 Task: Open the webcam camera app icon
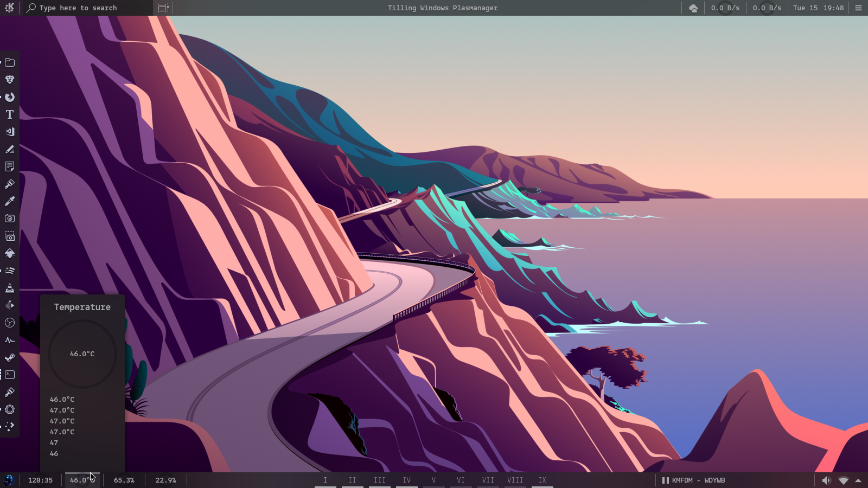coord(10,219)
